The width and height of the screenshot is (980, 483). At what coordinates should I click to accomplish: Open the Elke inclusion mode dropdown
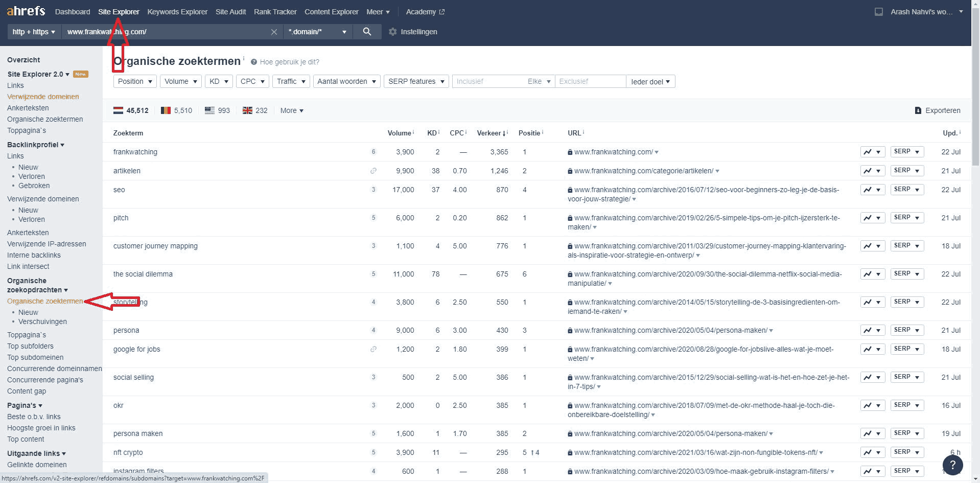tap(539, 81)
